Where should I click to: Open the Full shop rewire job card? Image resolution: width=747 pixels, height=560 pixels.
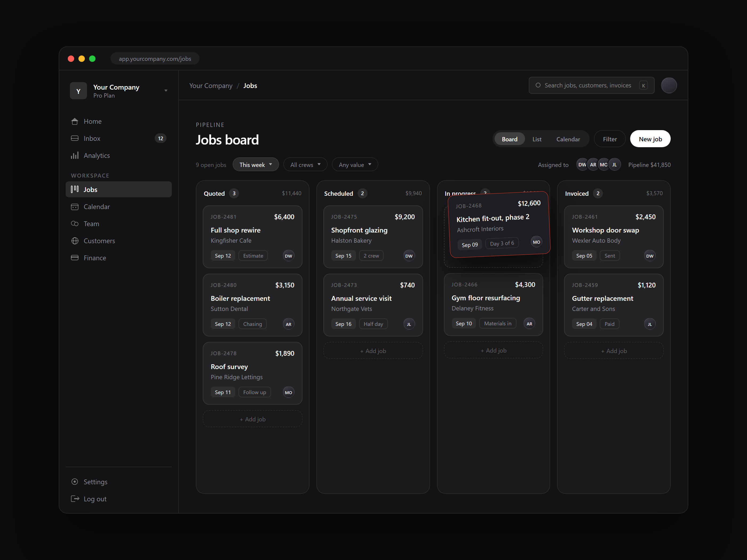(x=253, y=237)
